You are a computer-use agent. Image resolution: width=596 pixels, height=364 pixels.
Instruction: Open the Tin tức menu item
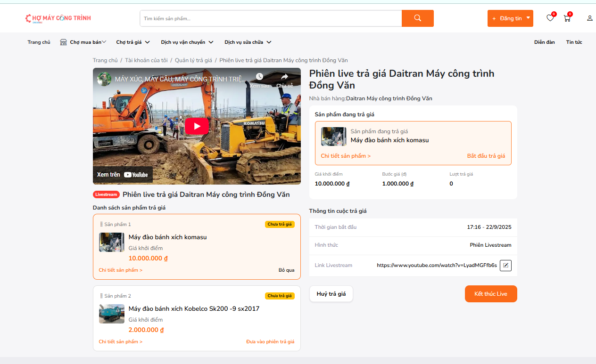(x=574, y=42)
